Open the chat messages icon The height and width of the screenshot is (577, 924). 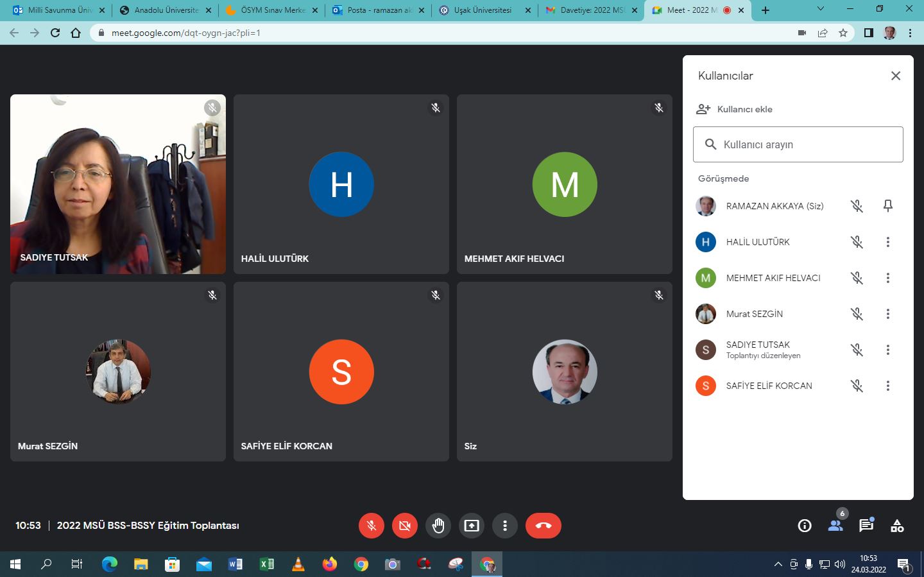(866, 526)
